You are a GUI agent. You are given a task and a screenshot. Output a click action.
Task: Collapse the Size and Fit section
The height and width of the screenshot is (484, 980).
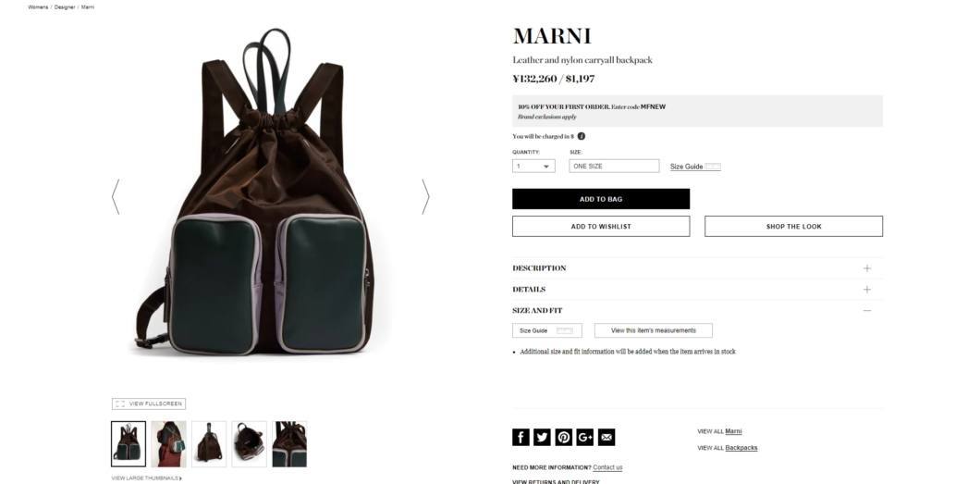tap(697, 311)
